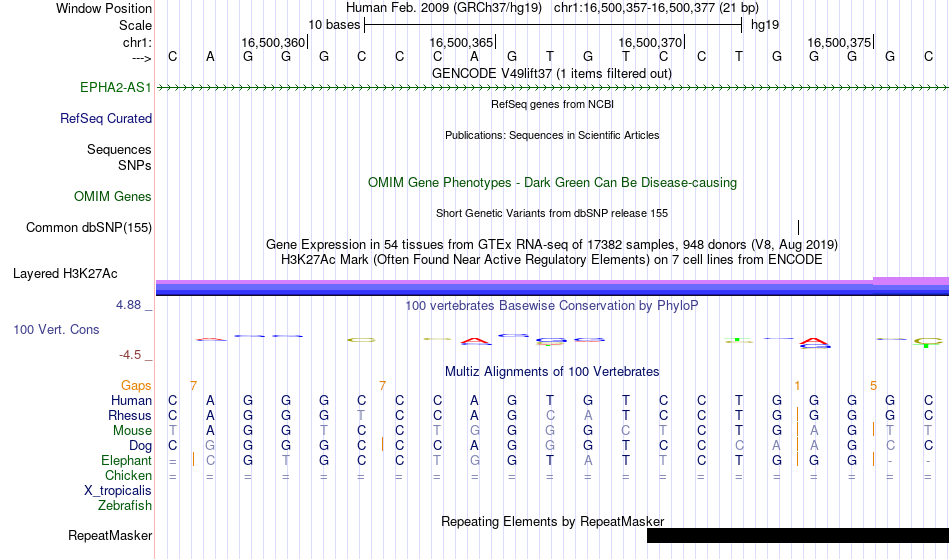Select the SNP mark in Common dbSNP track
Screen dimensions: 950x559
tap(799, 228)
